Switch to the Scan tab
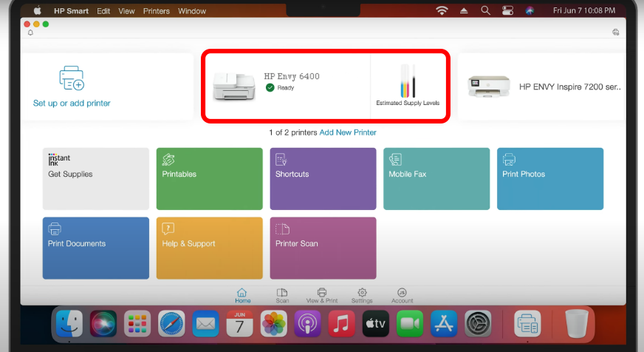 click(x=282, y=296)
